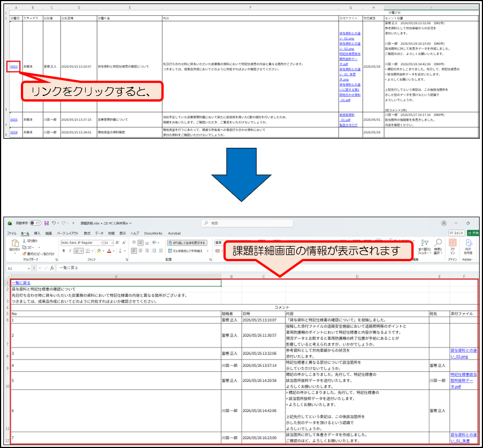
Task: Expand the Paste options arrow
Action: 15,253
